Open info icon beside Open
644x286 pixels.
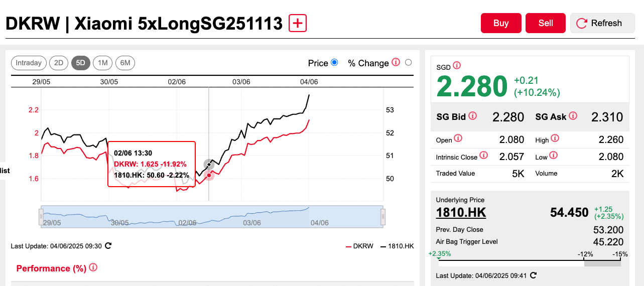(x=458, y=139)
